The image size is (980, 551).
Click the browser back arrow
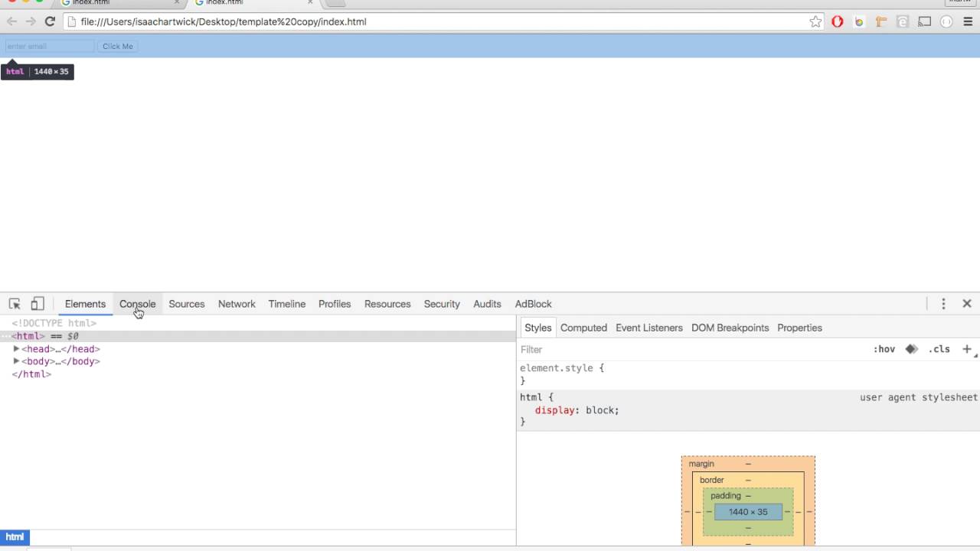coord(11,21)
